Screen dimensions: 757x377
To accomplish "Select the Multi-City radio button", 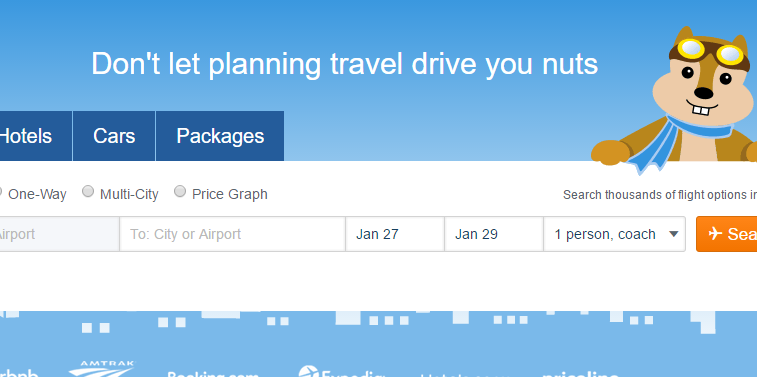I will (88, 191).
